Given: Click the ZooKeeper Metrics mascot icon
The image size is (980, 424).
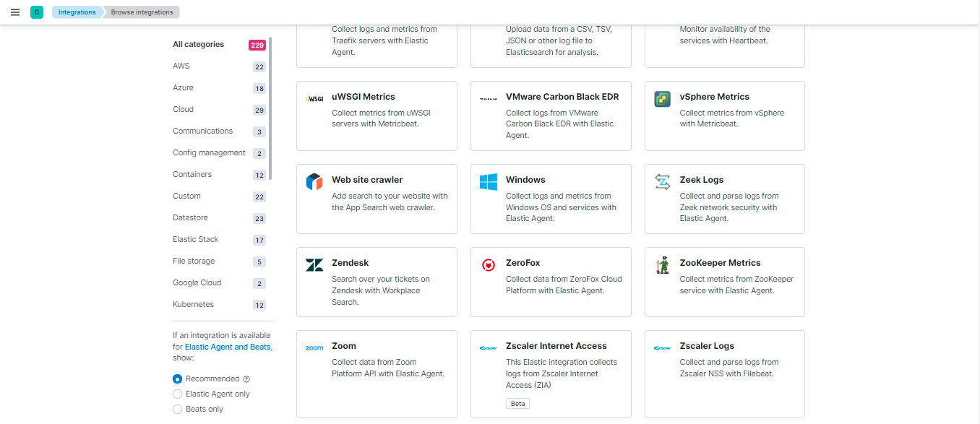Looking at the screenshot, I should point(662,265).
